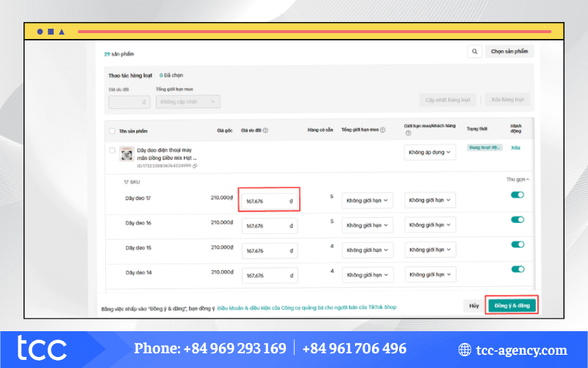This screenshot has height=368, width=588.
Task: Click the copy product ID icon
Action: [x=197, y=166]
